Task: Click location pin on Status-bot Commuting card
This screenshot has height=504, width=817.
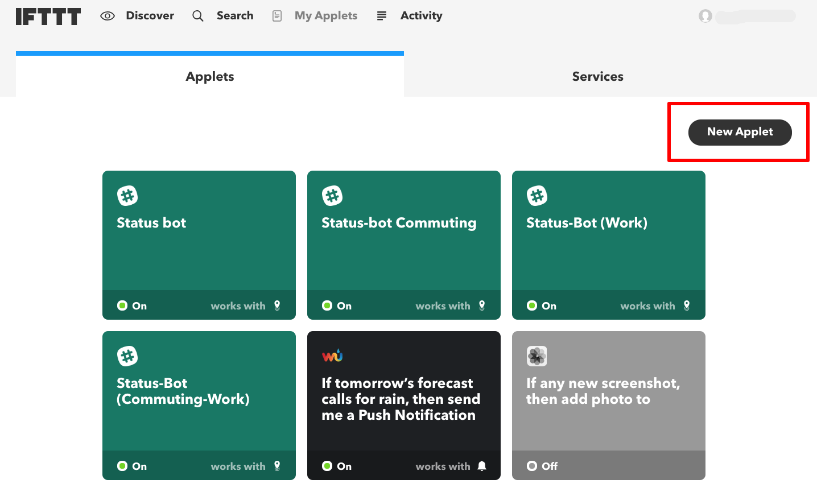Action: pyautogui.click(x=482, y=305)
